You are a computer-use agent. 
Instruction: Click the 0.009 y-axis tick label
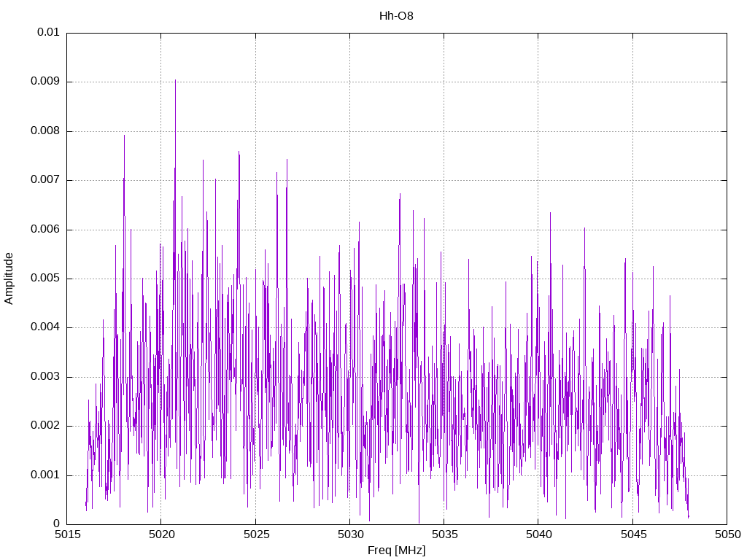point(45,82)
